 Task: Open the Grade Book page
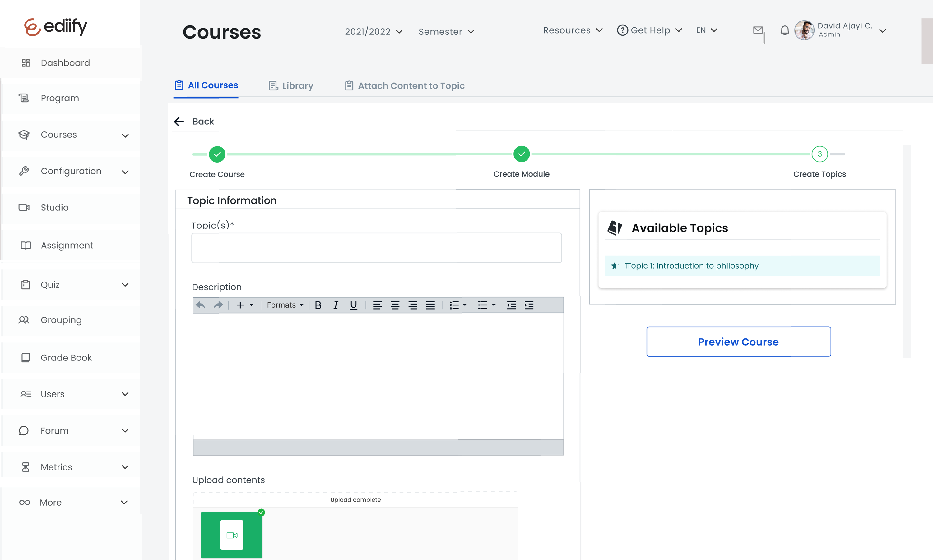point(66,357)
